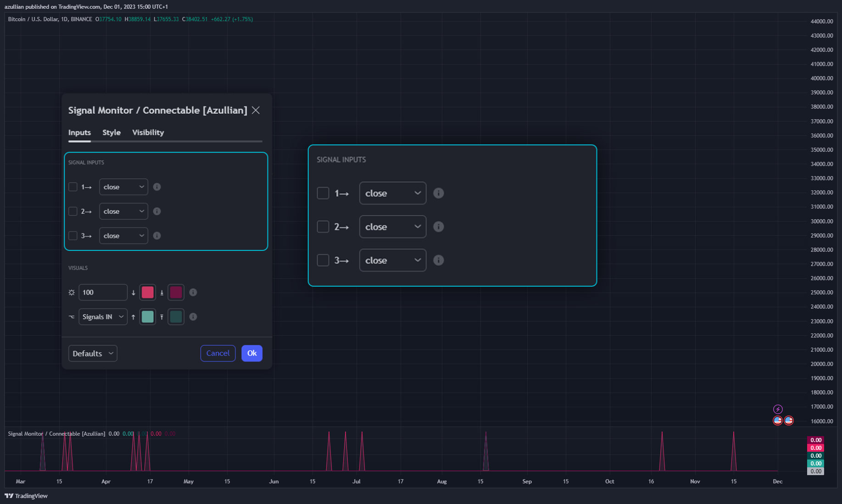This screenshot has height=504, width=842.
Task: Switch to the Visibility tab
Action: [x=148, y=132]
